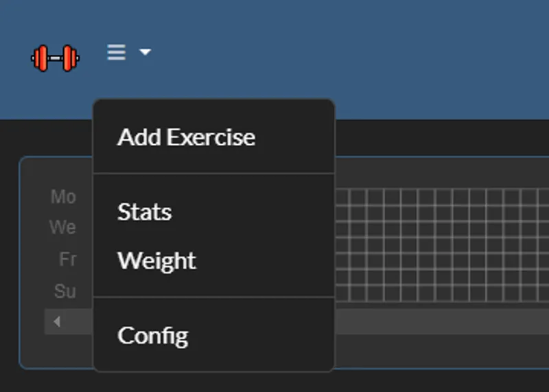
Task: Go to Config from the menu
Action: (152, 336)
